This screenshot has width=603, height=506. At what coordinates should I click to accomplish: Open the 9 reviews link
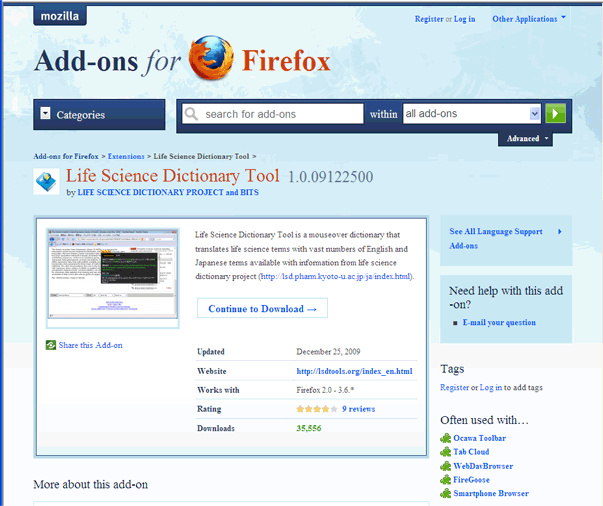tap(358, 409)
